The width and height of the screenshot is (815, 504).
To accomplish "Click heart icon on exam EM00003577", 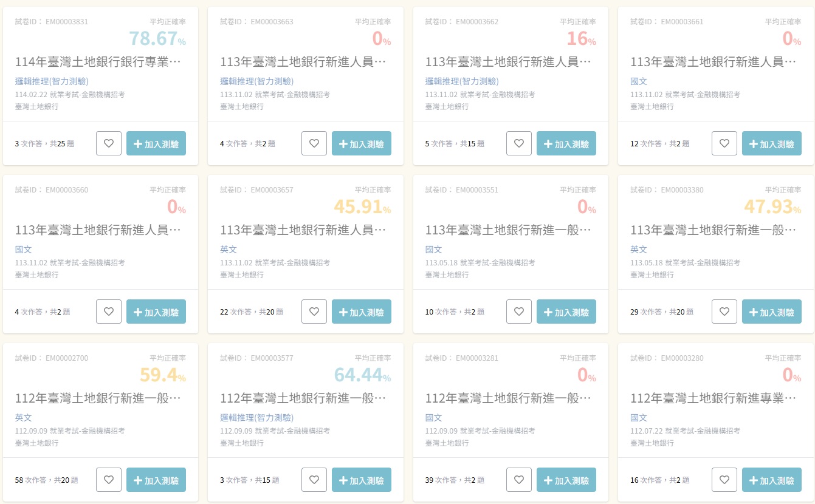I will click(314, 480).
